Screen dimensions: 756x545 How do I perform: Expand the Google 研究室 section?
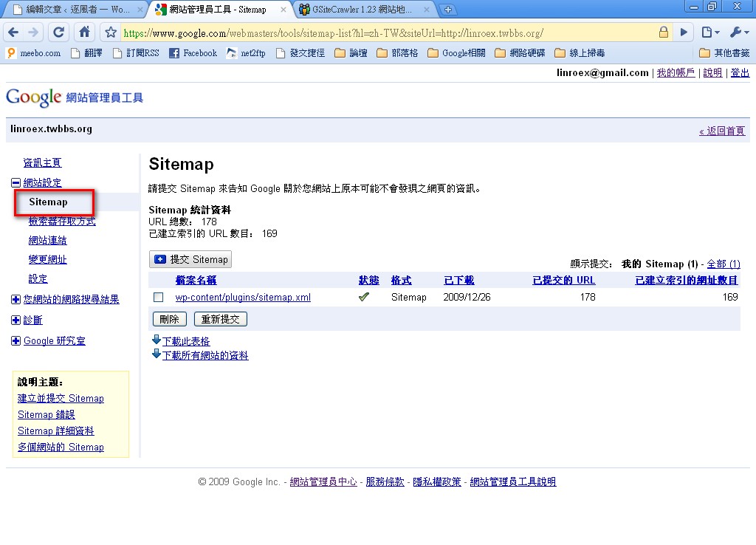16,341
